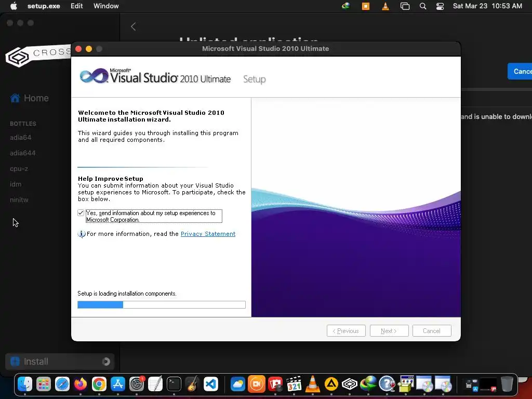Open the Wine help question-mark dock icon

(x=387, y=384)
